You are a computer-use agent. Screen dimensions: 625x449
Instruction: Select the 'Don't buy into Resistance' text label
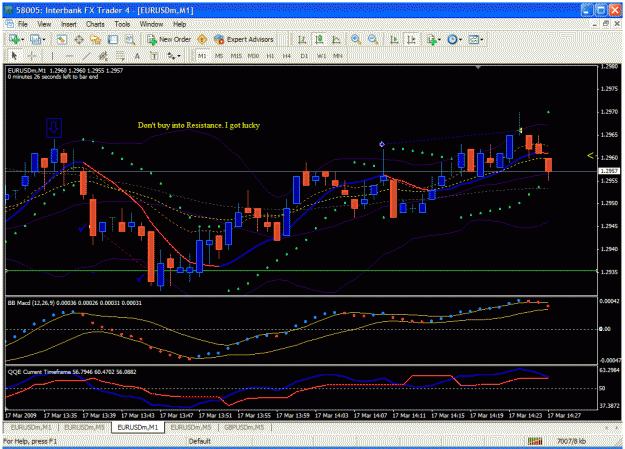tap(199, 125)
